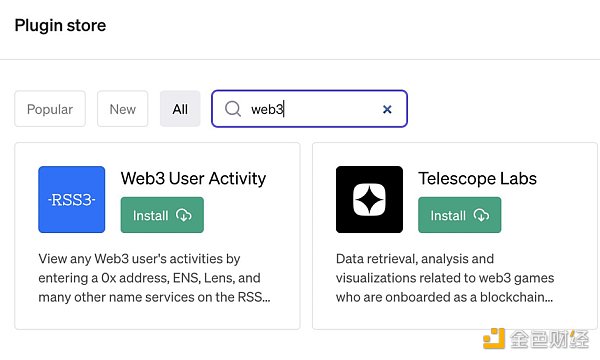600x360 pixels.
Task: Switch to the New tab
Action: click(122, 109)
